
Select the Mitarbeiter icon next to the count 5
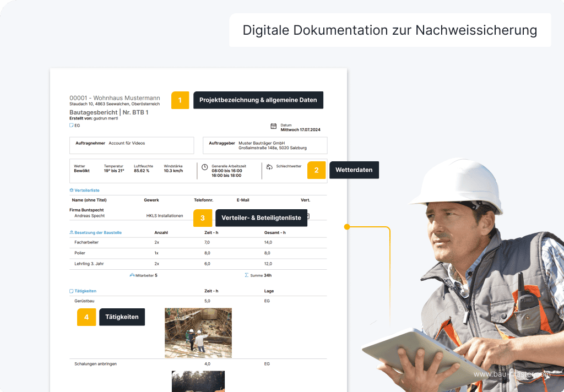coord(131,275)
